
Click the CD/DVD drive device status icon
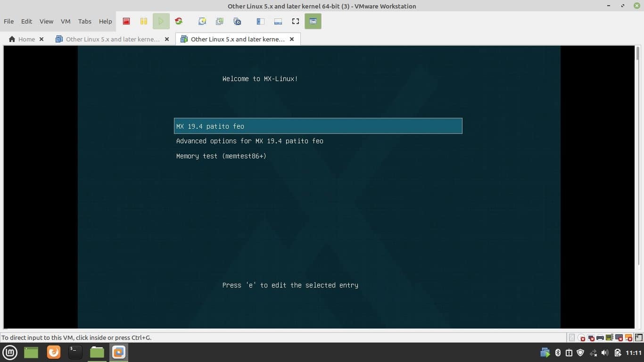pos(581,337)
